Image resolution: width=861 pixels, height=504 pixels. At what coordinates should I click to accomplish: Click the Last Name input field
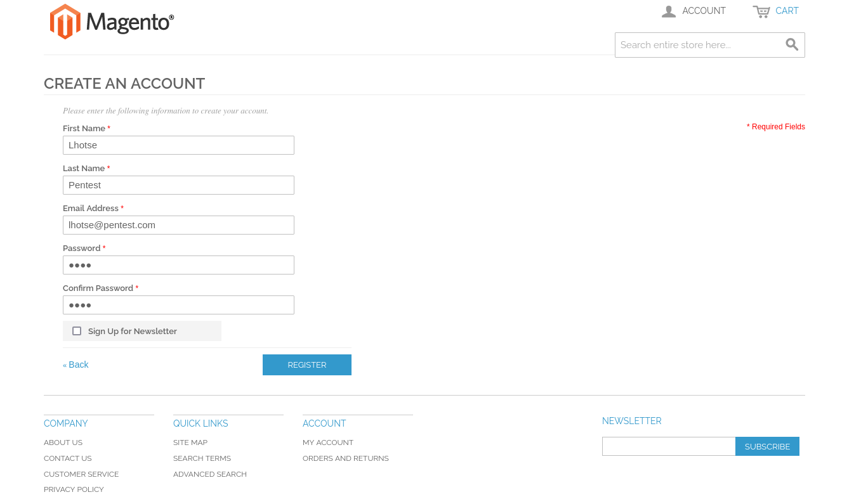[x=178, y=185]
